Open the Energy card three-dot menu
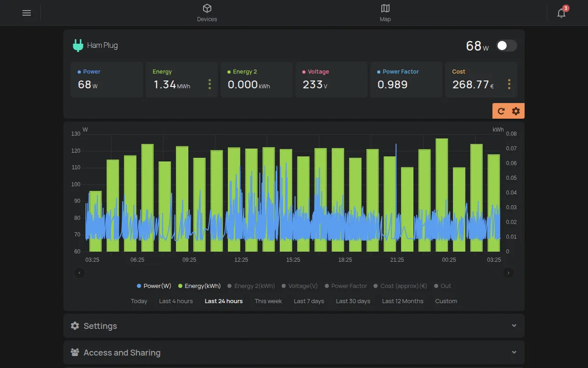Screen dimensions: 588x368 point(209,84)
